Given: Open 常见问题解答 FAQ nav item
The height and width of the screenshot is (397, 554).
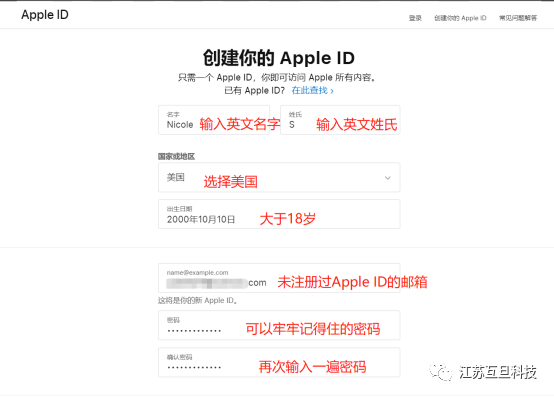Looking at the screenshot, I should coord(518,18).
